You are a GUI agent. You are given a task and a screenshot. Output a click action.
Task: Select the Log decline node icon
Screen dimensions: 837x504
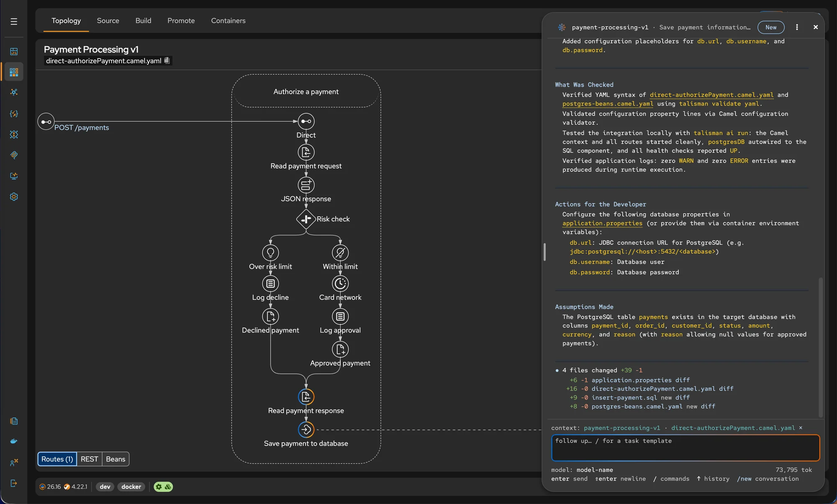pos(270,284)
